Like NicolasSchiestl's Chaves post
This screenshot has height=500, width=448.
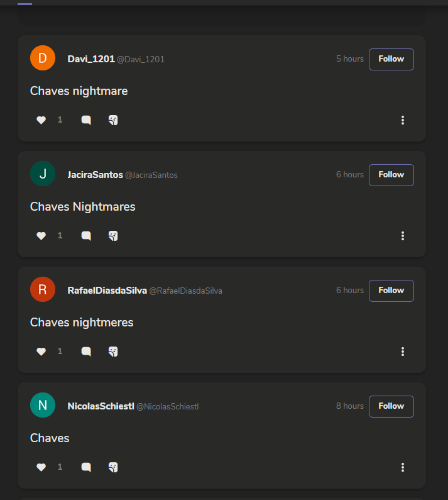(x=41, y=467)
